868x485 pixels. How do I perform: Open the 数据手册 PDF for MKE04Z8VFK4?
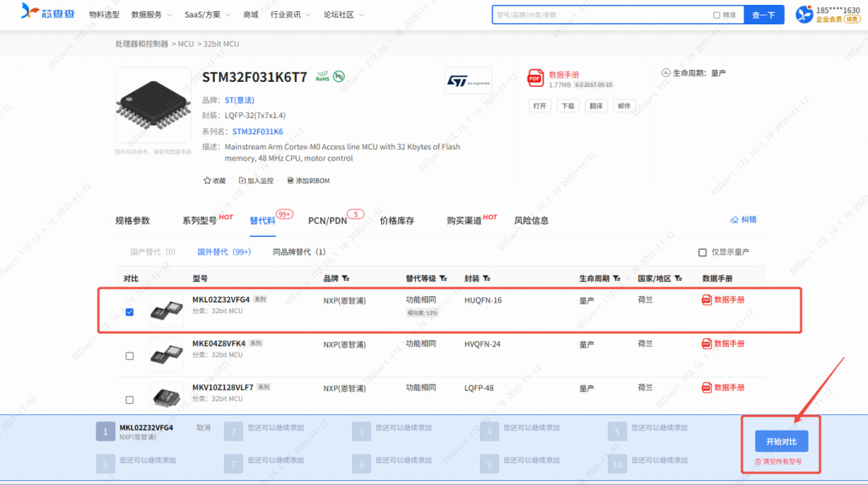tap(707, 344)
